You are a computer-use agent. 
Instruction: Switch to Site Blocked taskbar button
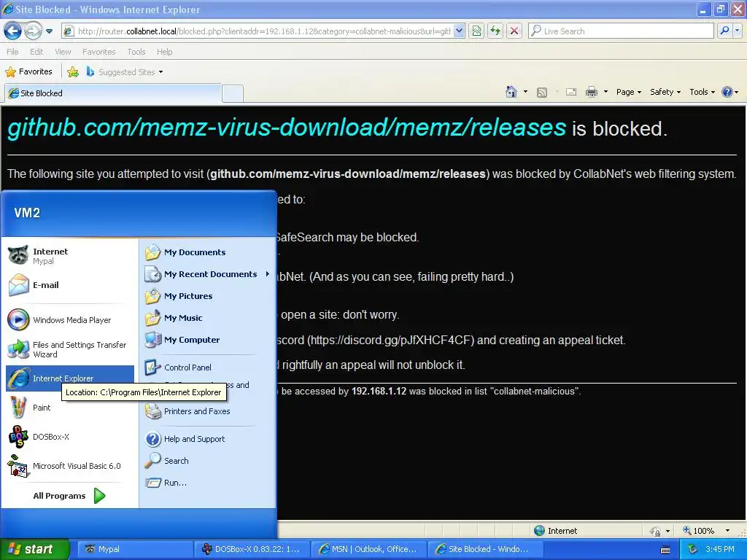click(485, 550)
